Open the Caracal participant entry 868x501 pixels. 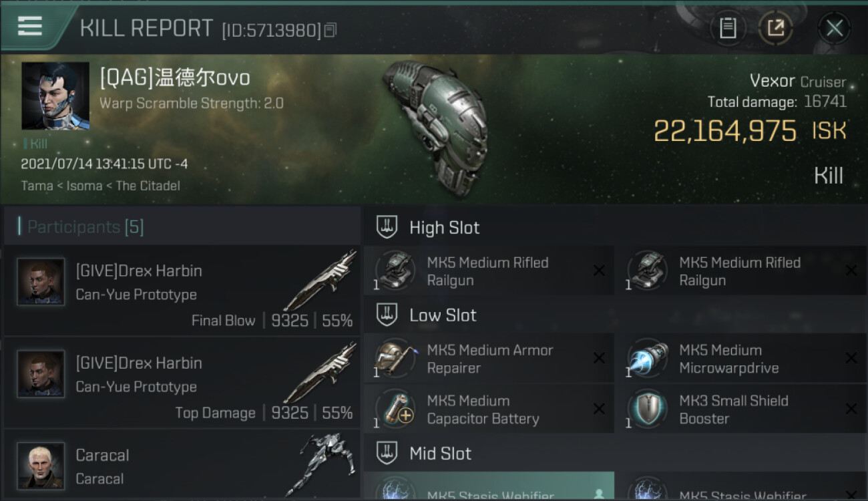(x=182, y=466)
